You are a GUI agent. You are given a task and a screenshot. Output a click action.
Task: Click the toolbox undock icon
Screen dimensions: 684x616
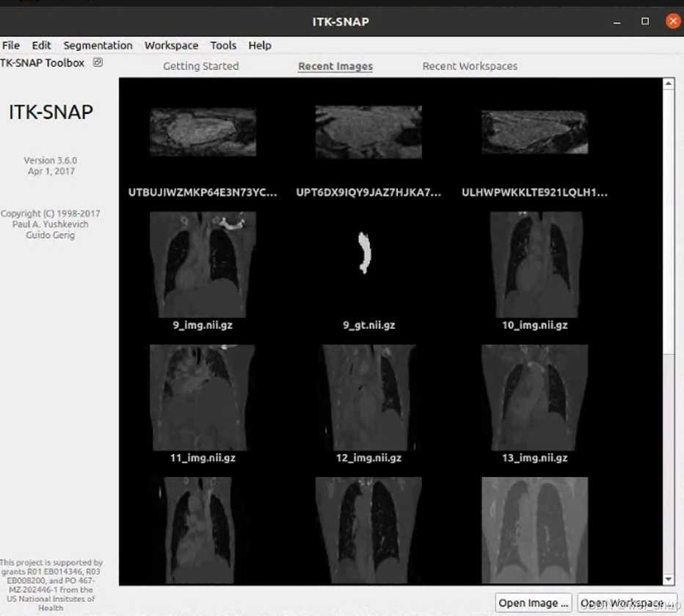(98, 62)
